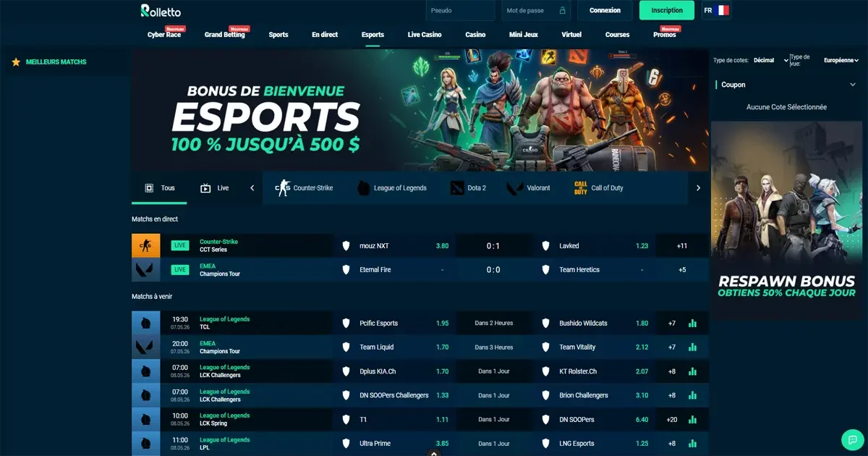Open the Casino menu item
Screen dimensions: 868x456
(x=475, y=35)
